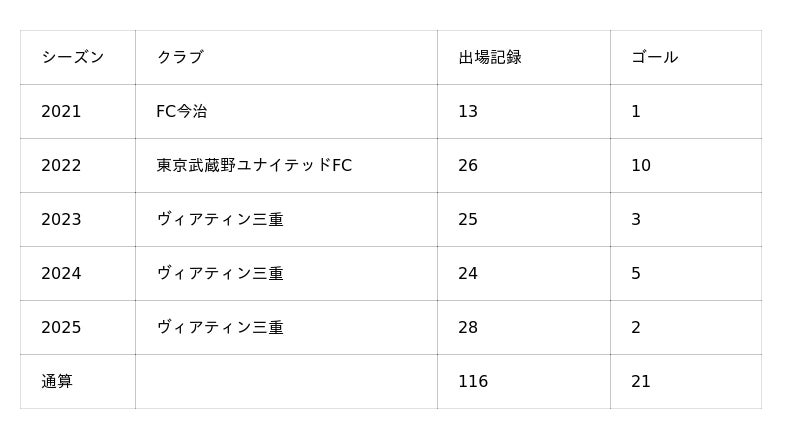Select appearances value 28
The width and height of the screenshot is (800, 439).
468,327
